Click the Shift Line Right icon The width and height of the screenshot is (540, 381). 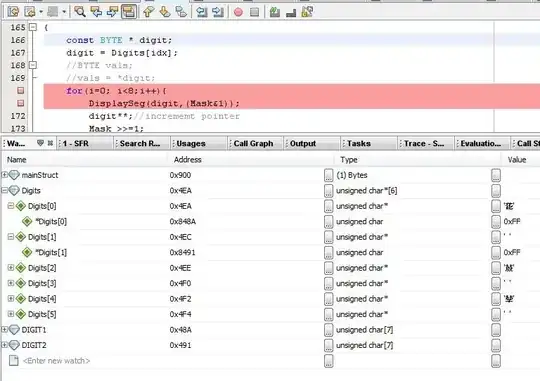(218, 12)
